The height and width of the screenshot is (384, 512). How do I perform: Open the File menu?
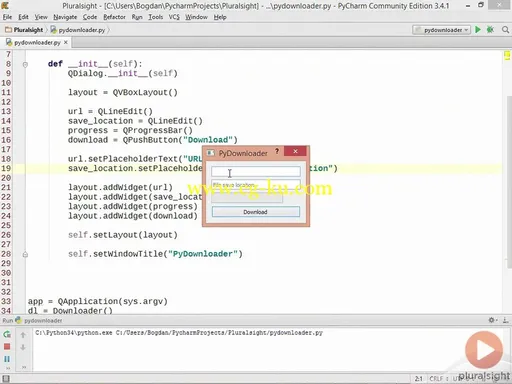click(x=7, y=17)
